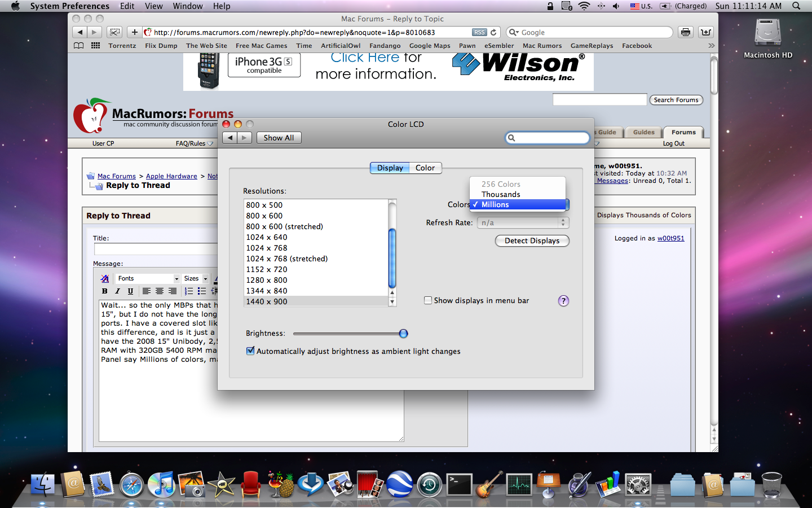Viewport: 812px width, 508px height.
Task: Click the reply Title input field
Action: pos(156,249)
